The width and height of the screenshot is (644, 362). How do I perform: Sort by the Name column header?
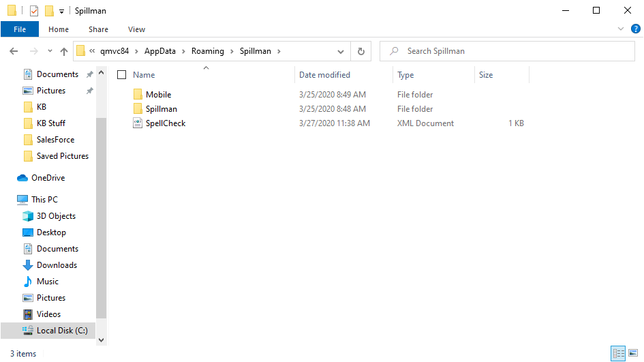point(144,75)
